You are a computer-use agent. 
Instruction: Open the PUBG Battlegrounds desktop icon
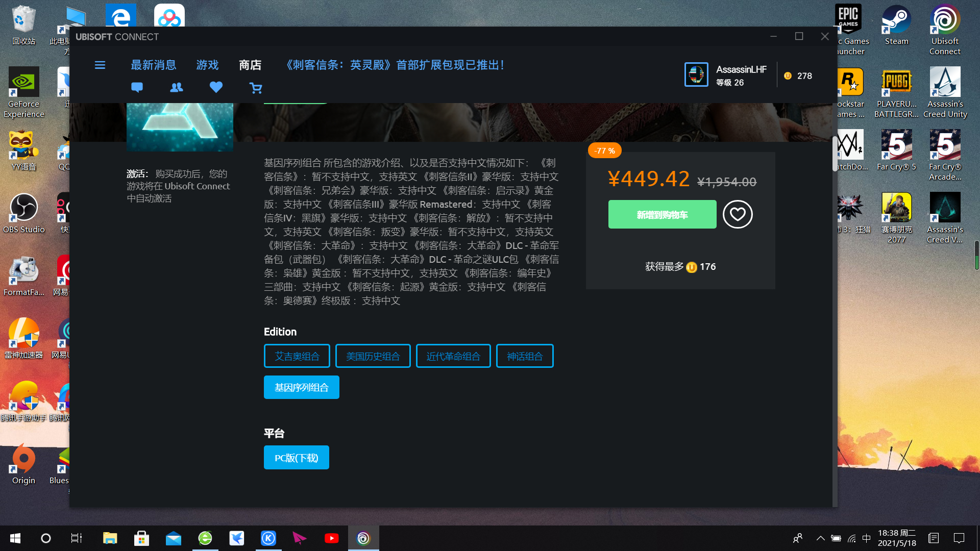point(897,92)
